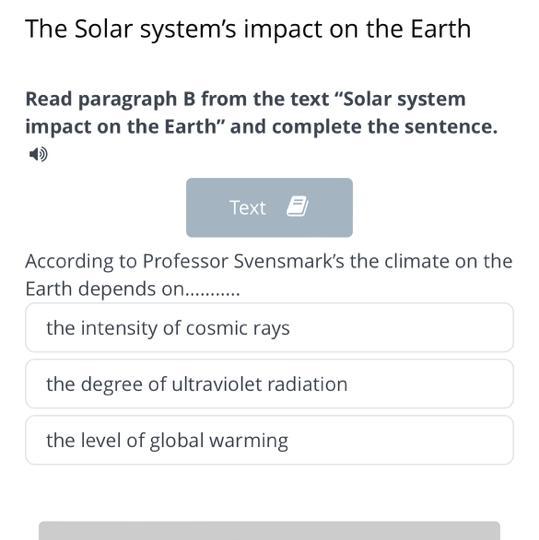Click the word "ultraviolet" in the second option
This screenshot has width=539, height=540.
pyautogui.click(x=217, y=384)
